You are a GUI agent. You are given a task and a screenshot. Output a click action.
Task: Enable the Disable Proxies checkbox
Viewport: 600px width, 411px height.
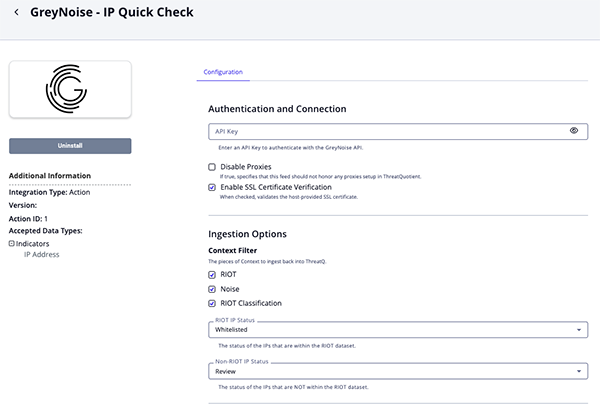click(212, 167)
